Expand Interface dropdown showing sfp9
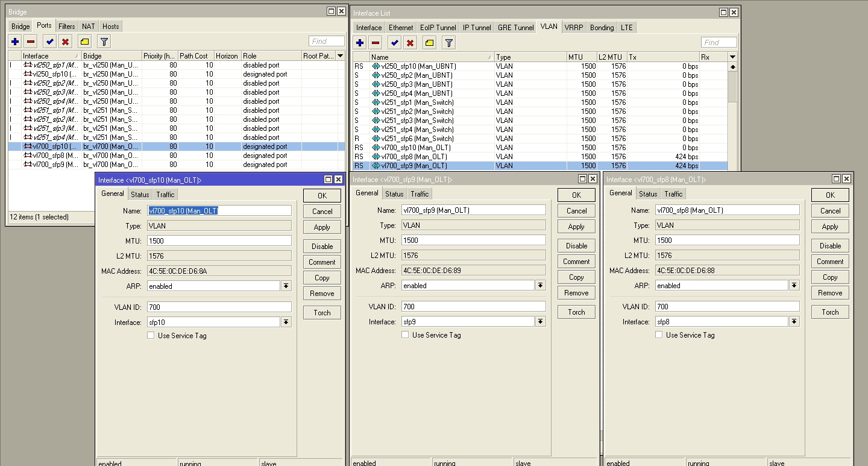Image resolution: width=868 pixels, height=466 pixels. coord(541,322)
